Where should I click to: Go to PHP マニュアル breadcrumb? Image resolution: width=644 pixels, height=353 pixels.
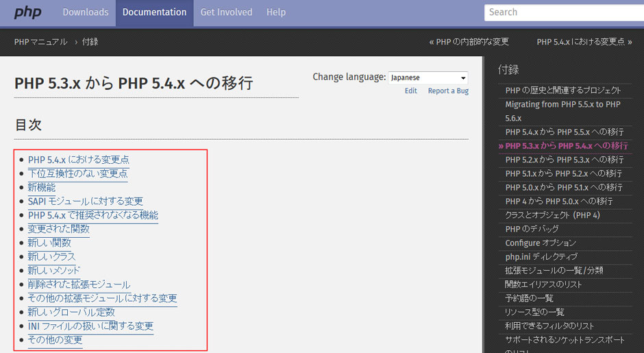pyautogui.click(x=40, y=42)
